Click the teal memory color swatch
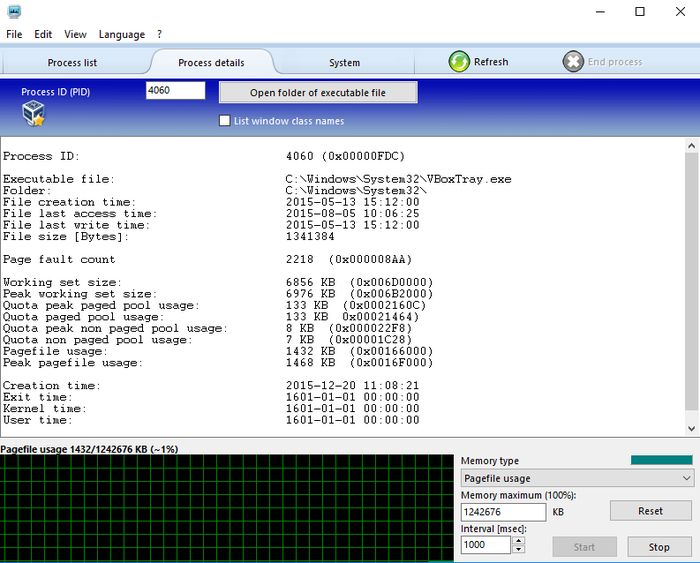The height and width of the screenshot is (563, 700). pyautogui.click(x=661, y=460)
